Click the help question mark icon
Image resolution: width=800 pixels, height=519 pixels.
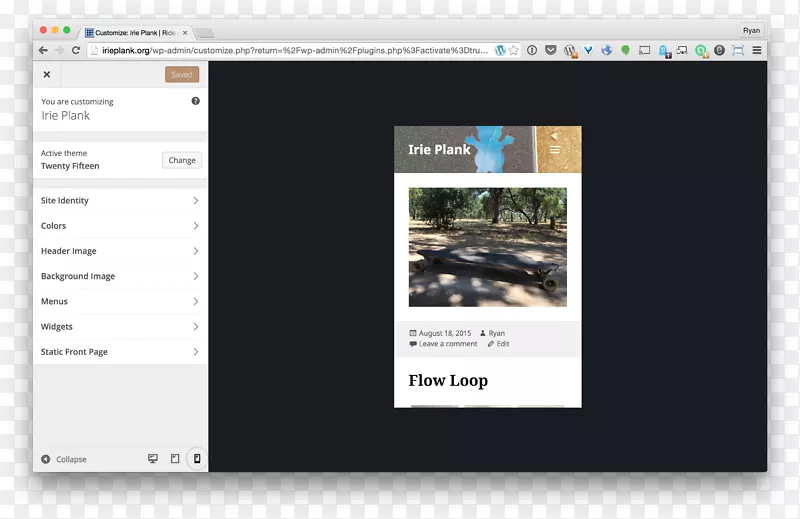[x=196, y=101]
